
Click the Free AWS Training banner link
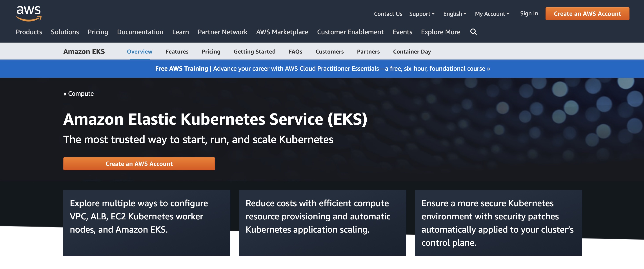[x=322, y=68]
